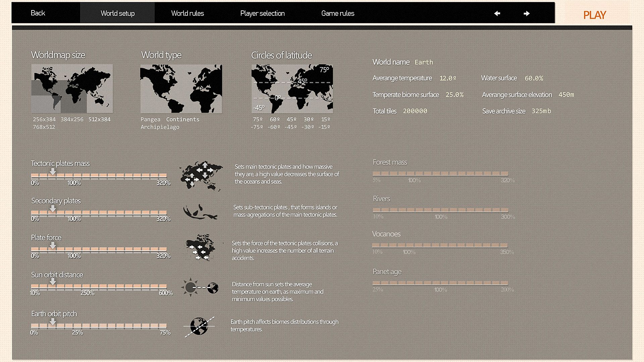The width and height of the screenshot is (644, 362).
Task: Click the World name Earth field
Action: coord(424,62)
